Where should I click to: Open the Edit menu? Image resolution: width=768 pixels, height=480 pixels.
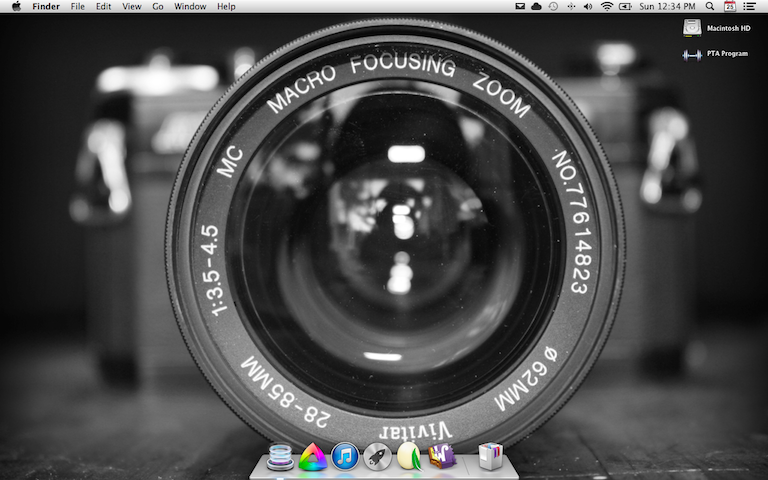[x=103, y=6]
